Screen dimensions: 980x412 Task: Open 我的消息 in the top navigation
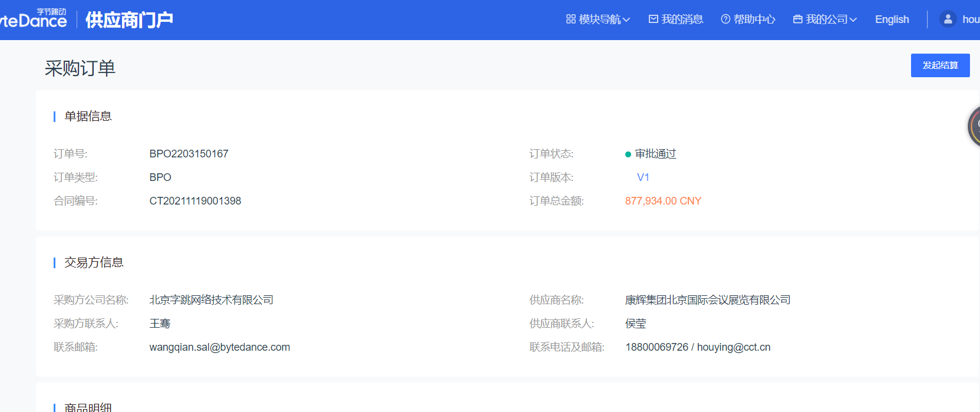click(x=682, y=19)
